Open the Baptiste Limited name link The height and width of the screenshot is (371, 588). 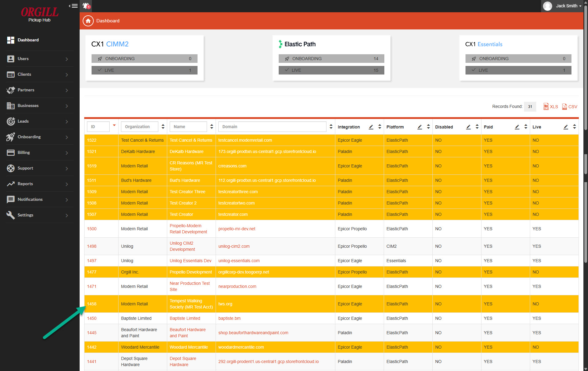(x=185, y=318)
